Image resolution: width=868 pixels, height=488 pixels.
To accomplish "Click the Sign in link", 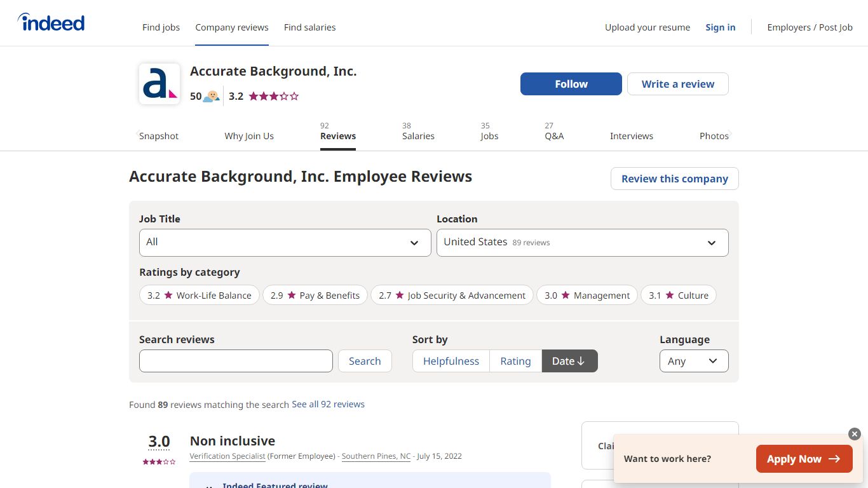I will (x=721, y=27).
